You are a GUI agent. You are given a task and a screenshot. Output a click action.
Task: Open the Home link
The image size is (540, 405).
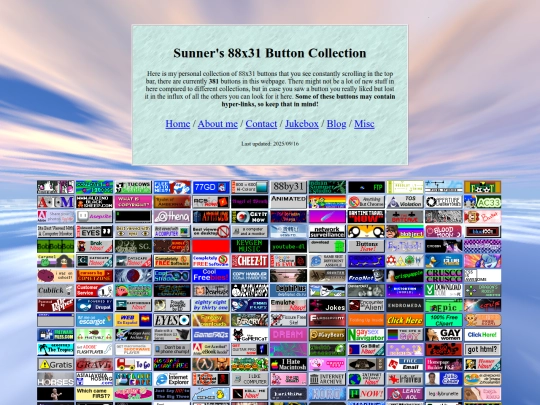pyautogui.click(x=178, y=124)
